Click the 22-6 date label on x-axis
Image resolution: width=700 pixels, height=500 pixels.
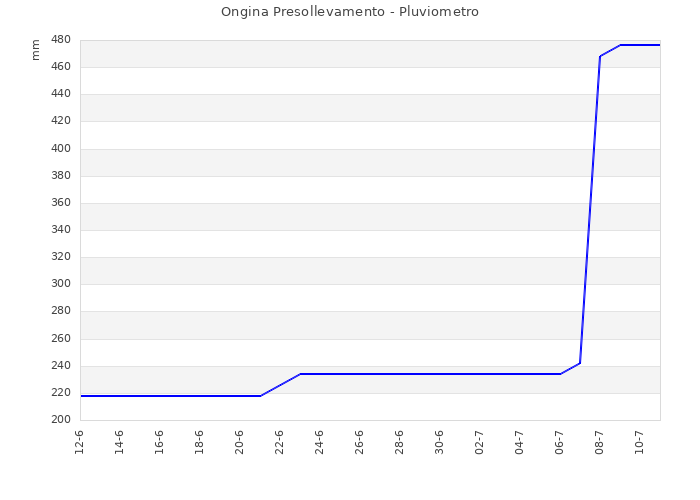coord(279,442)
